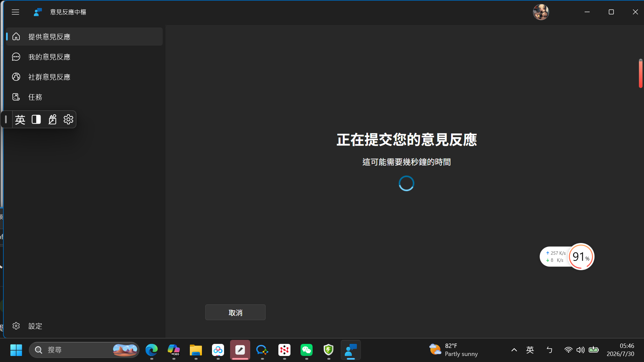
Task: Switch tray input language 英
Action: coord(530,350)
